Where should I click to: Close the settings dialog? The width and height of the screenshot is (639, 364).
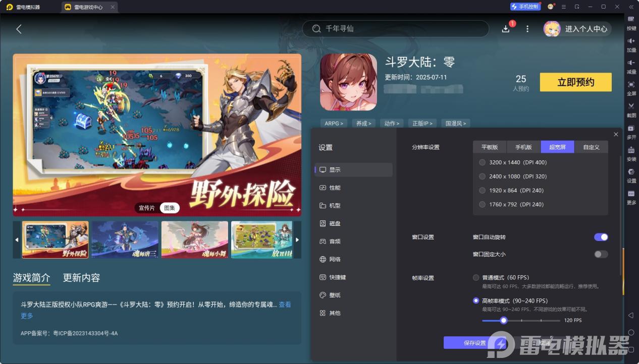click(x=616, y=134)
